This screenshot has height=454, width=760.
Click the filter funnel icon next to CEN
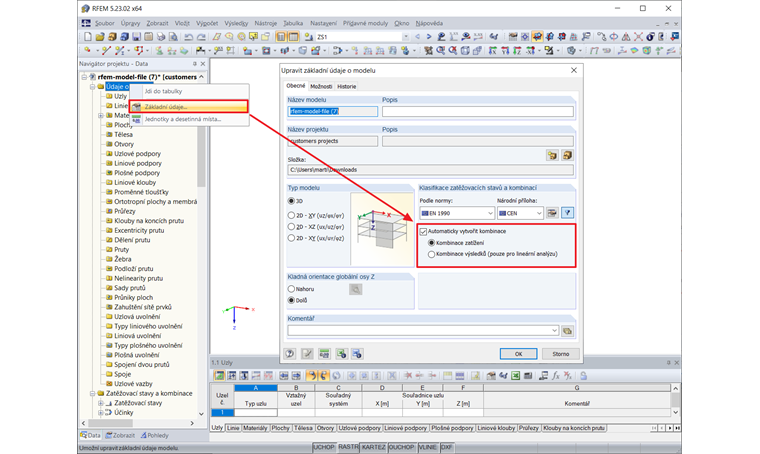coord(567,213)
